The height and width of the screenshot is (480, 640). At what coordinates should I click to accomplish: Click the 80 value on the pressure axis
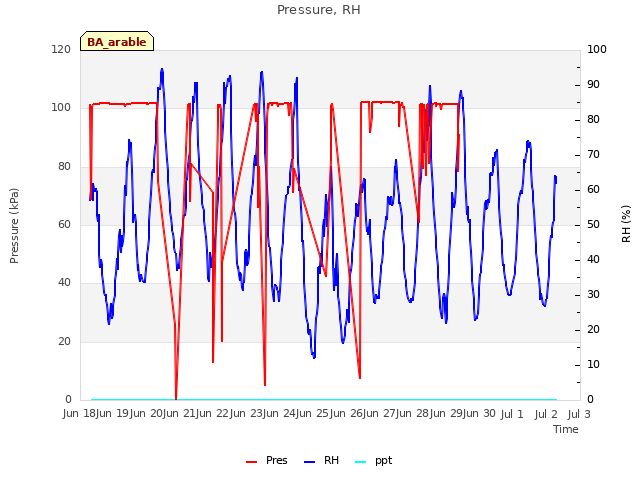pyautogui.click(x=64, y=166)
